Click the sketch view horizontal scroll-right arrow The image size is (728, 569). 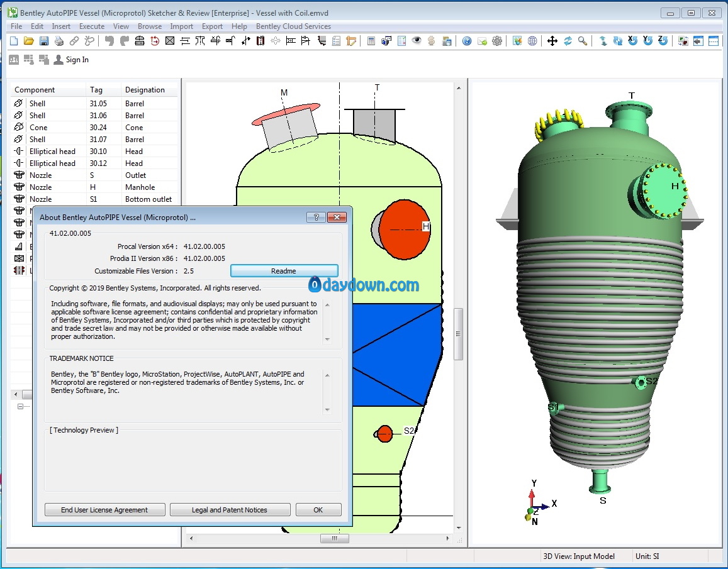click(x=447, y=538)
